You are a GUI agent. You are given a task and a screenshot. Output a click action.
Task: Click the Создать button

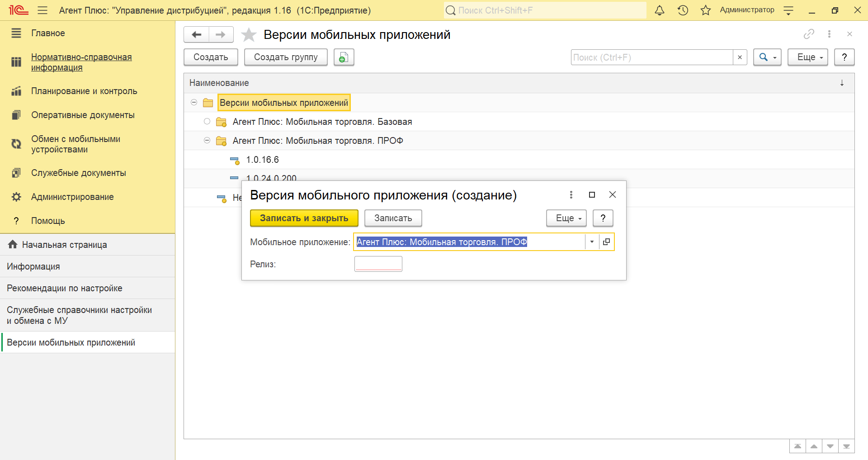[211, 57]
